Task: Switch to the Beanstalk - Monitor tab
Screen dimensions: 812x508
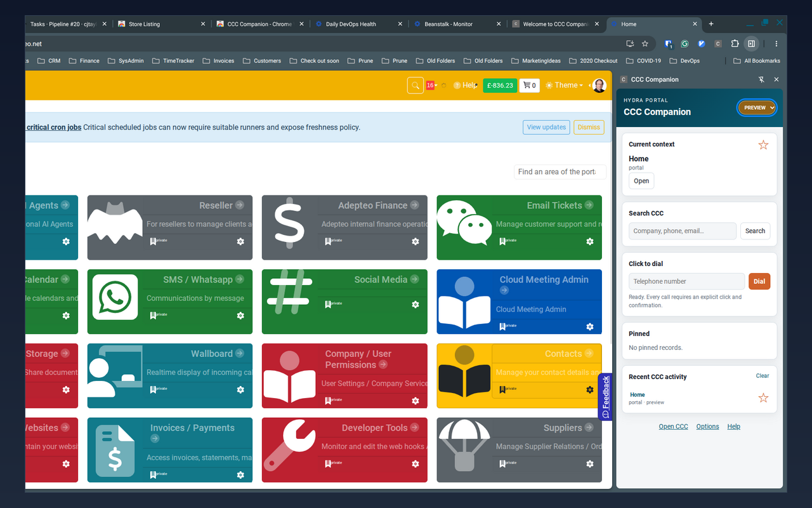Action: [x=458, y=24]
